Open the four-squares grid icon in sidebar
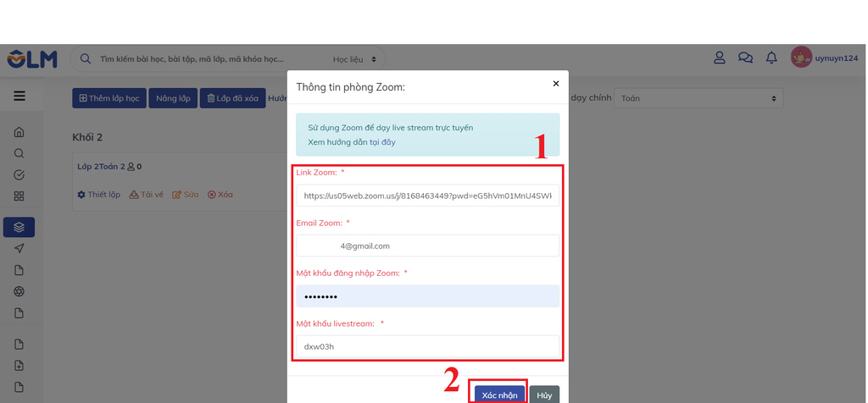The image size is (868, 403). 19,196
